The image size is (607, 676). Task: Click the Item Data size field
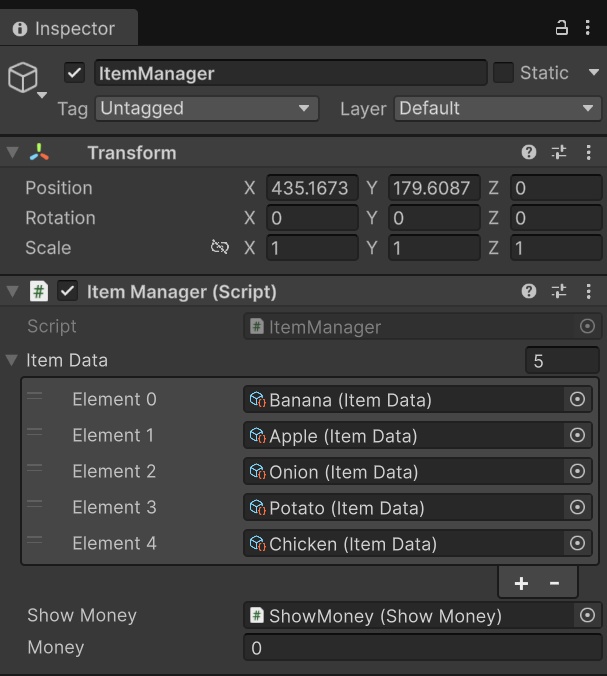(x=563, y=360)
